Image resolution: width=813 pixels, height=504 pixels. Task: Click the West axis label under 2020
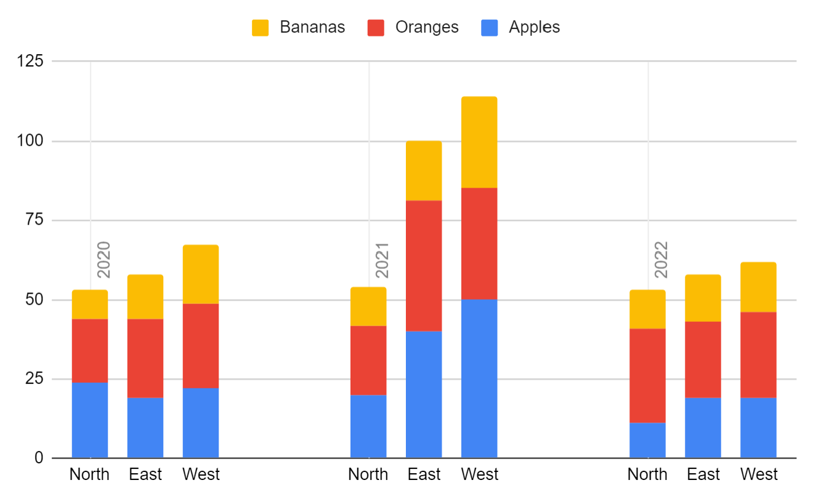201,474
